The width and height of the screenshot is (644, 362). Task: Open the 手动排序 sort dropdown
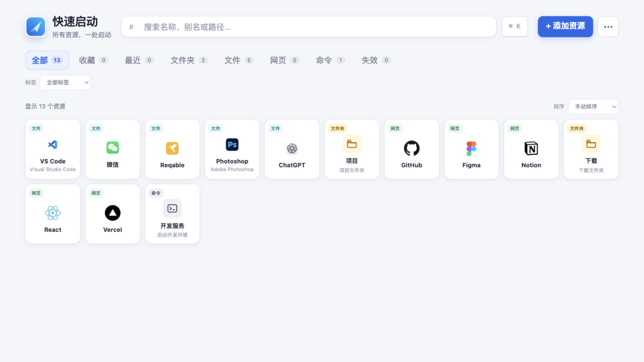(x=593, y=107)
